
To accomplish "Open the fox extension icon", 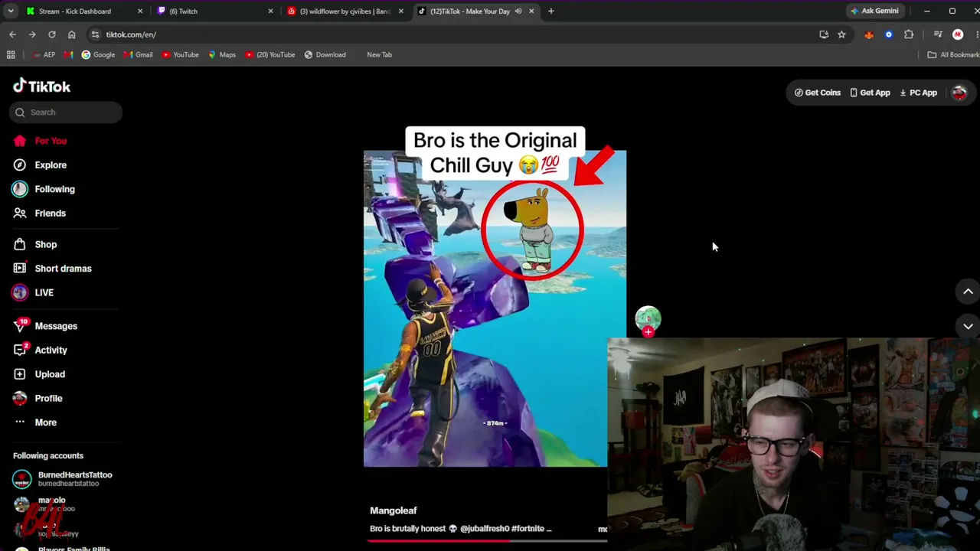I will (869, 34).
